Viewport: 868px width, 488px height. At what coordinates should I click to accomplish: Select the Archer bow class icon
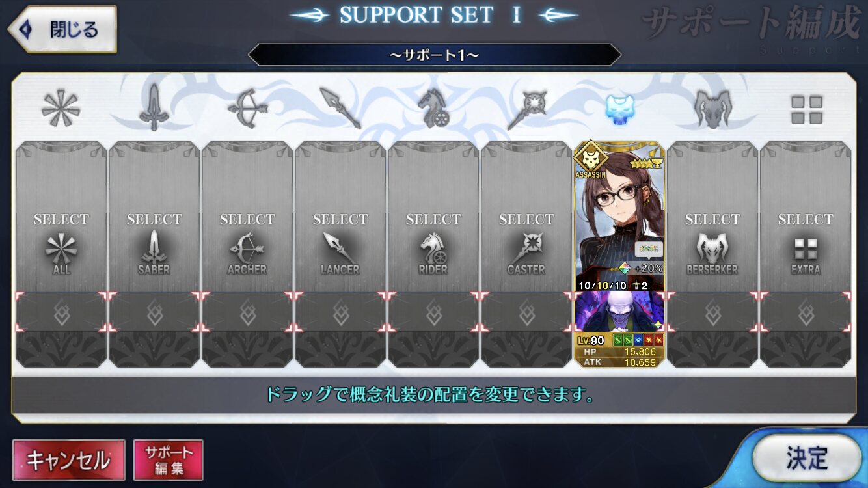pos(247,108)
